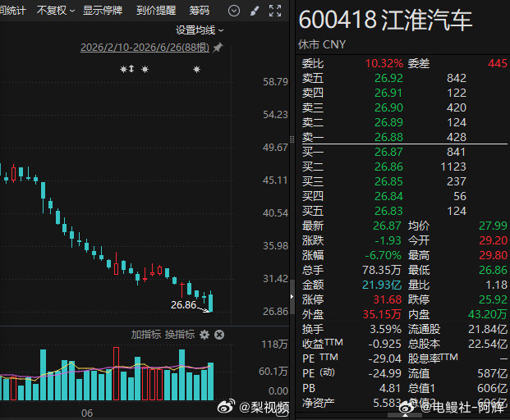
Task: Click the 买三 price 26.85
Action: point(388,181)
